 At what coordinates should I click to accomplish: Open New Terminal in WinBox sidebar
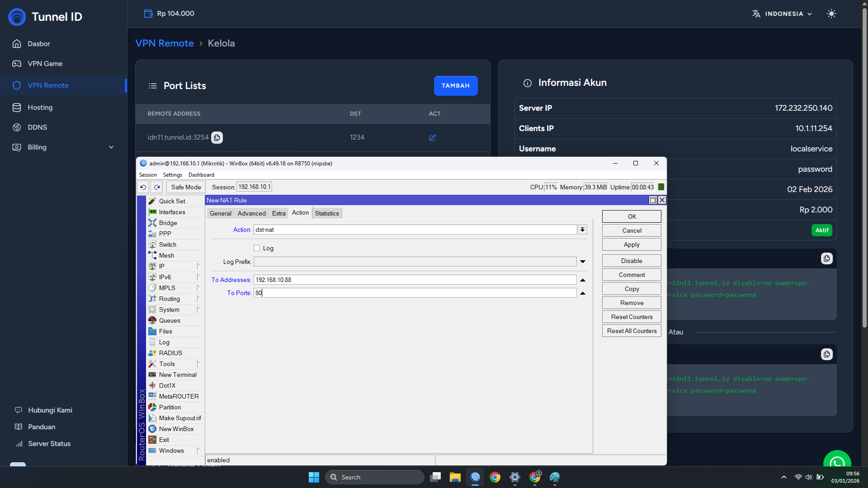177,375
